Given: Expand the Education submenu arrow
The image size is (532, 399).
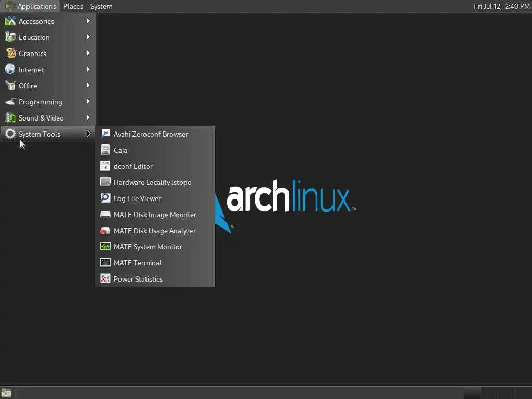Looking at the screenshot, I should coord(88,37).
